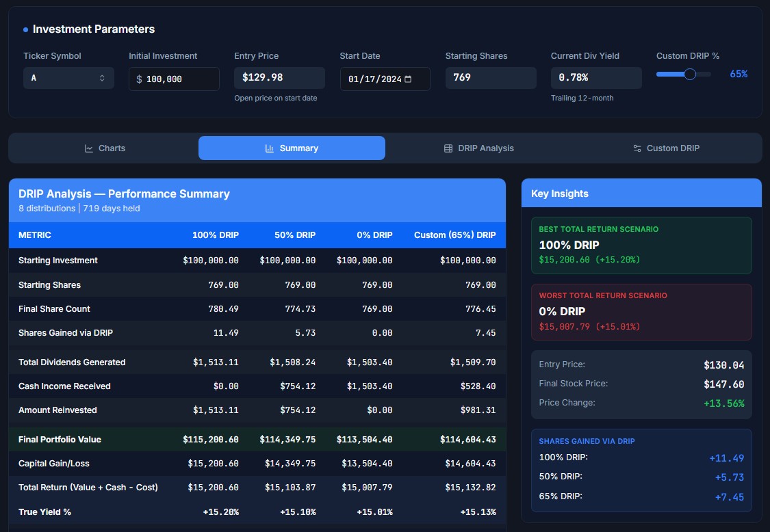Click the Entry Price value box
770x532 pixels.
coord(279,77)
